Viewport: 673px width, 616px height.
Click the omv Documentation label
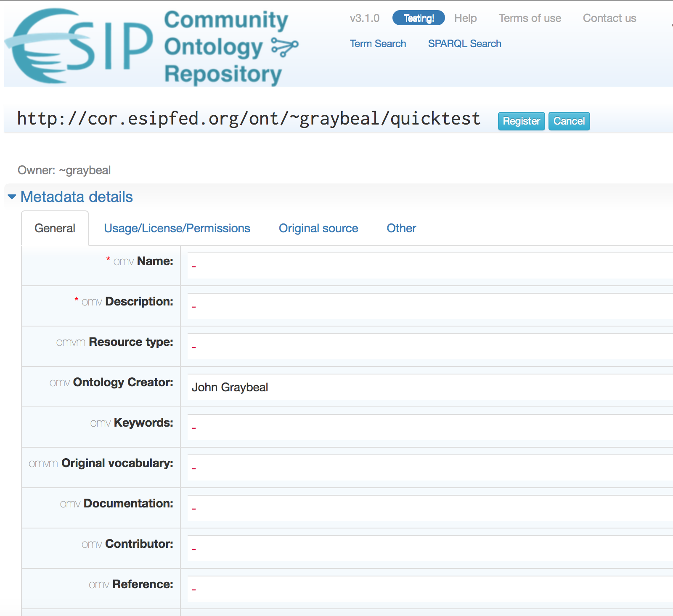point(117,504)
